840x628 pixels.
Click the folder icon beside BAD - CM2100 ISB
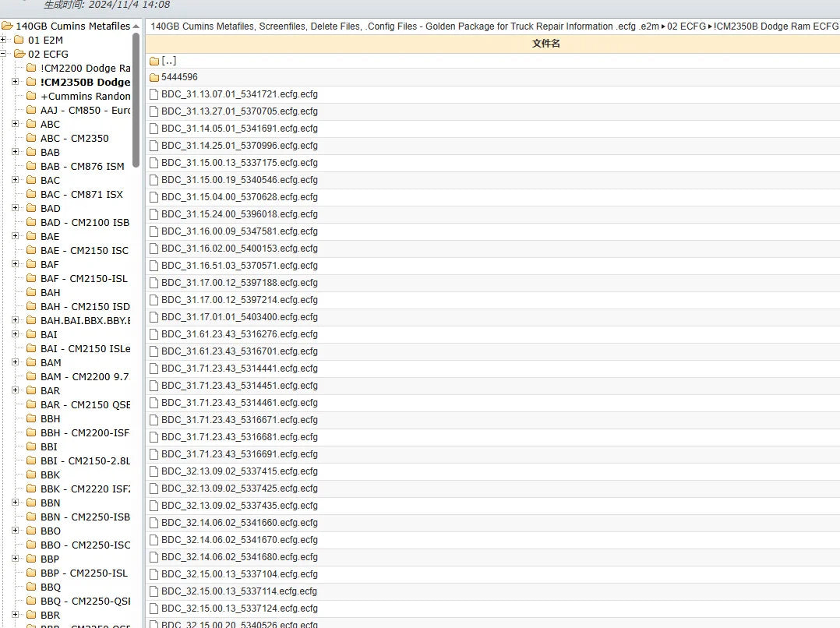tap(32, 222)
